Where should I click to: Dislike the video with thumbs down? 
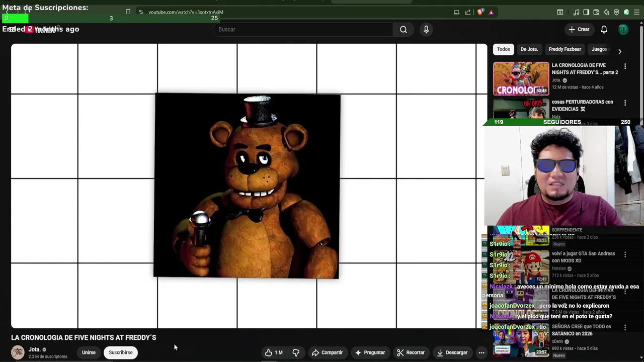(296, 352)
